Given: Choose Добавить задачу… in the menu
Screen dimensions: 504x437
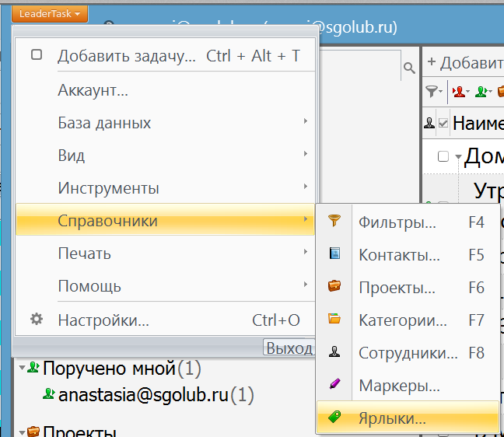Looking at the screenshot, I should 126,56.
